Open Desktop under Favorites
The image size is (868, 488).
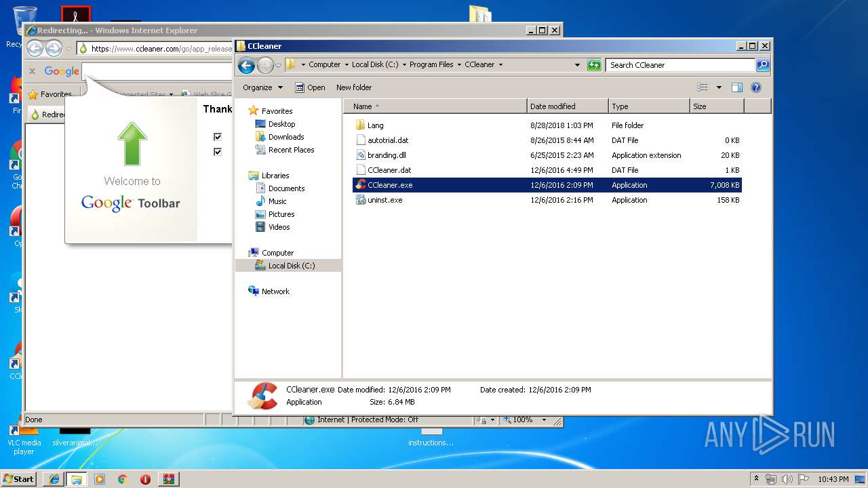coord(281,124)
